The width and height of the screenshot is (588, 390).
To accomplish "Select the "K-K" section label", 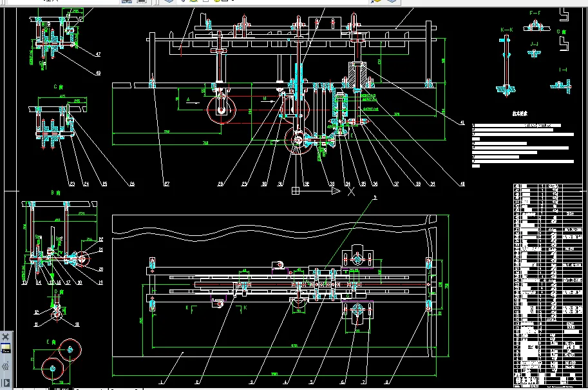I will [507, 30].
